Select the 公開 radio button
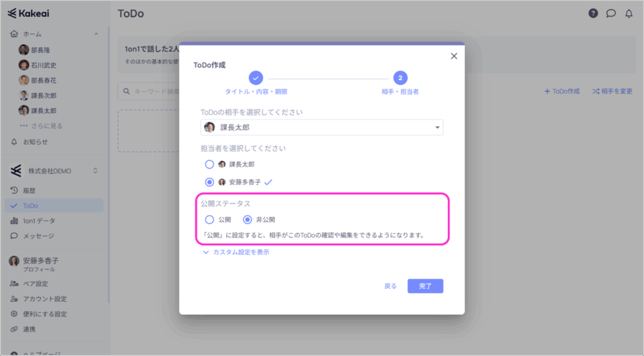 click(209, 220)
